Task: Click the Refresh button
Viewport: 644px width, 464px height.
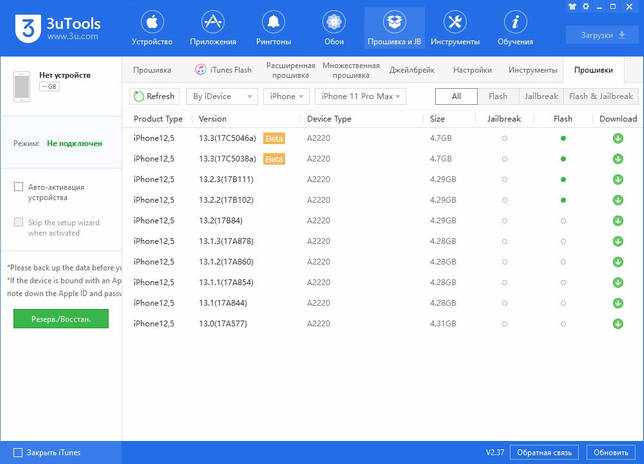Action: pos(154,96)
